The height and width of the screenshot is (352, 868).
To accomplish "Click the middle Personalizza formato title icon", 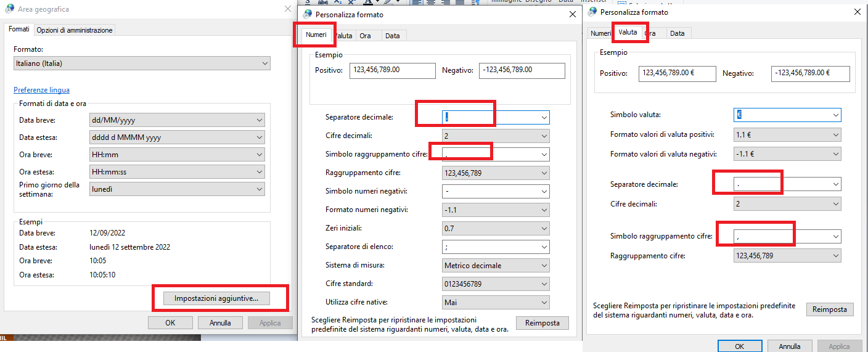I will [308, 14].
